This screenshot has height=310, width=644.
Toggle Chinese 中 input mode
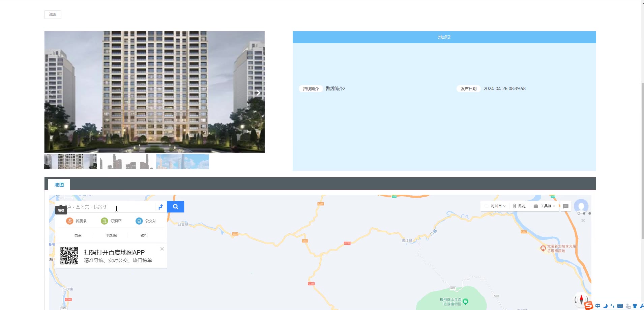[x=598, y=306]
